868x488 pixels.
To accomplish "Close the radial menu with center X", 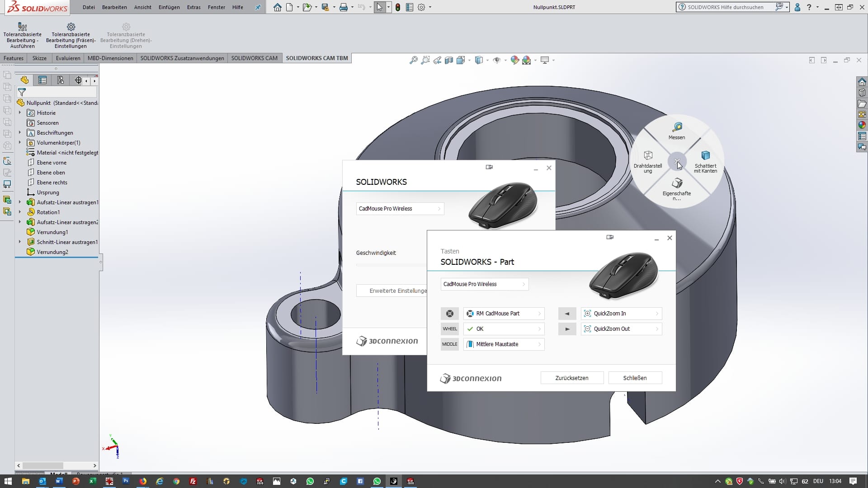I will click(x=677, y=161).
